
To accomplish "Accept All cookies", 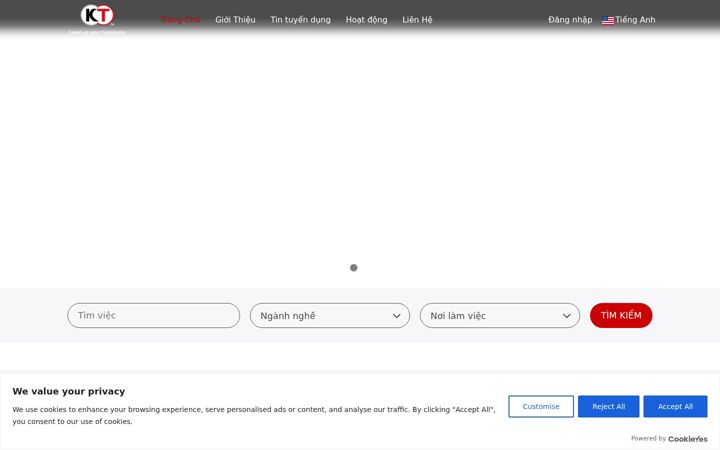I will pos(675,406).
